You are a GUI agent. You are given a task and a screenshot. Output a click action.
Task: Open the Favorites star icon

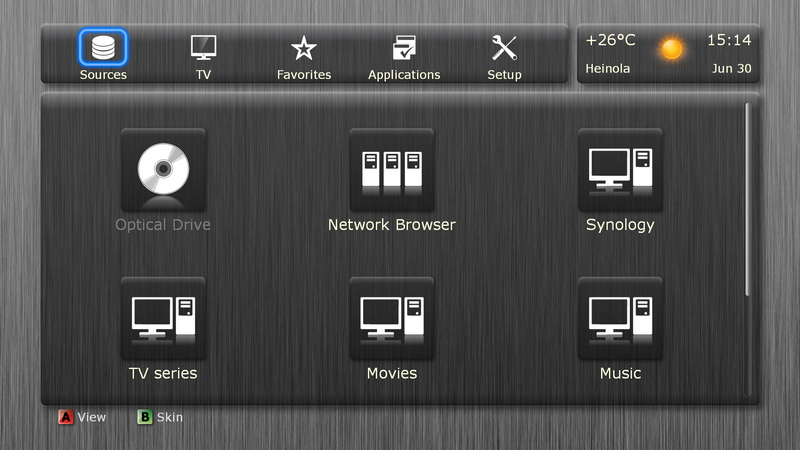pyautogui.click(x=304, y=48)
